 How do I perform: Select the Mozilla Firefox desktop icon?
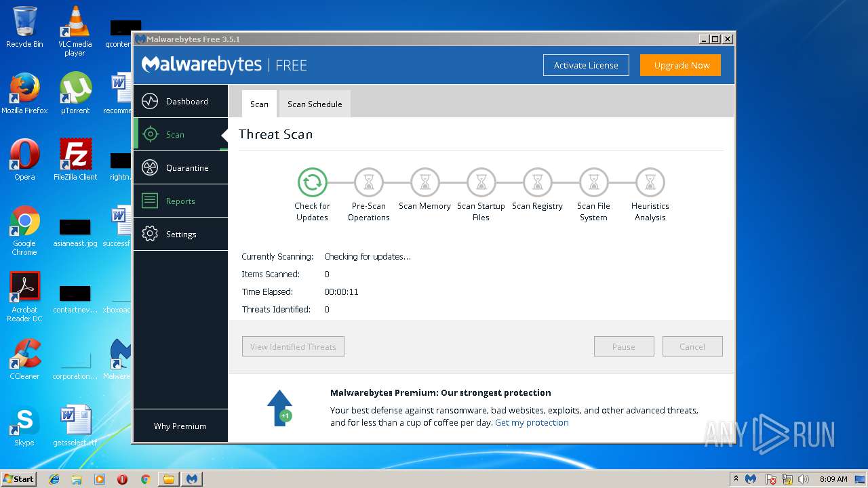[24, 94]
